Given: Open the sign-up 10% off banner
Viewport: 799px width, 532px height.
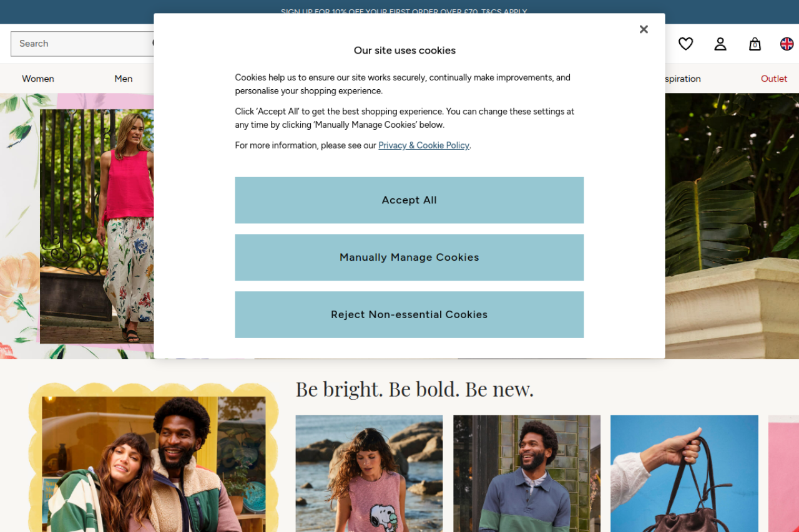Looking at the screenshot, I should pyautogui.click(x=404, y=12).
